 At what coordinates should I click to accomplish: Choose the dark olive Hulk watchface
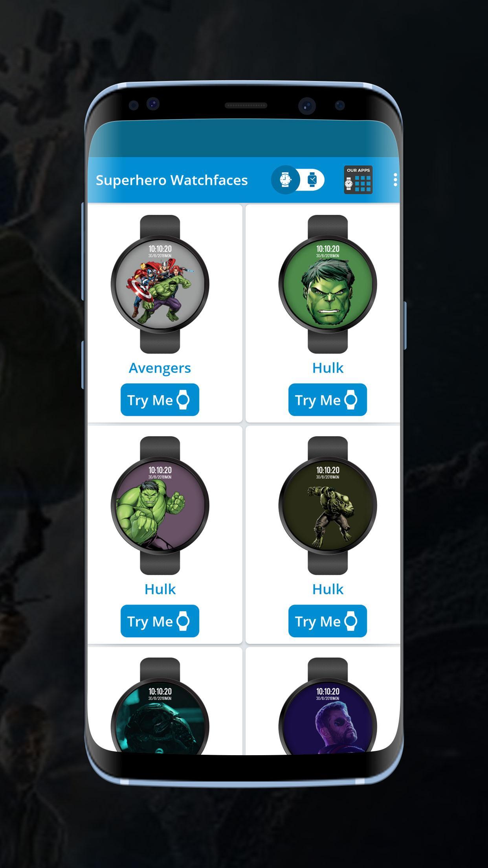pos(328,505)
